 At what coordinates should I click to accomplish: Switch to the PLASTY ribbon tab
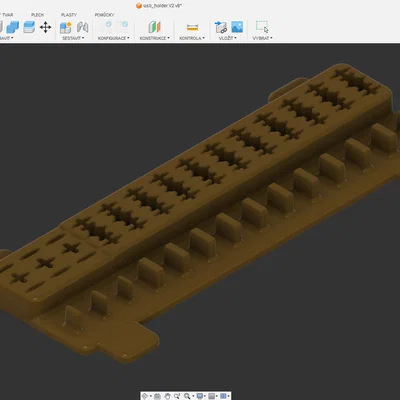pos(69,15)
